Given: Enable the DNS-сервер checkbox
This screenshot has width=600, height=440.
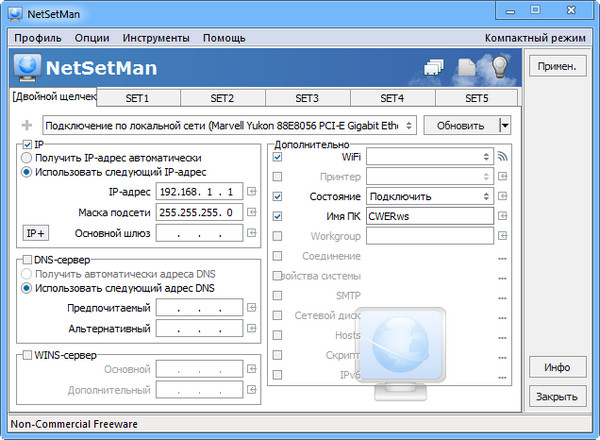Looking at the screenshot, I should pyautogui.click(x=26, y=260).
